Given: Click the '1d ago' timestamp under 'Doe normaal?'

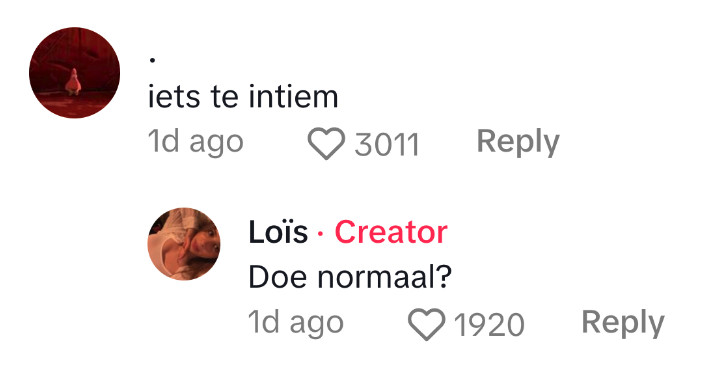Looking at the screenshot, I should 296,323.
